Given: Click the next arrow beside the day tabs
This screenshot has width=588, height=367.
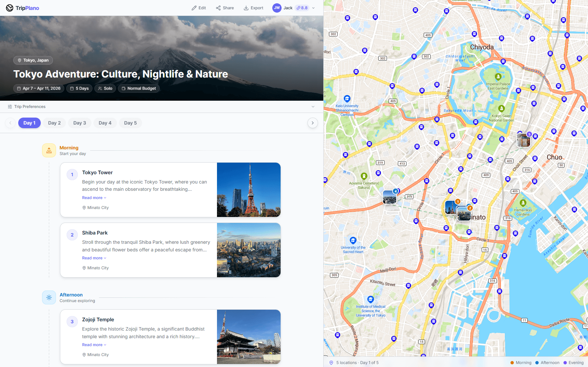Looking at the screenshot, I should [x=312, y=123].
